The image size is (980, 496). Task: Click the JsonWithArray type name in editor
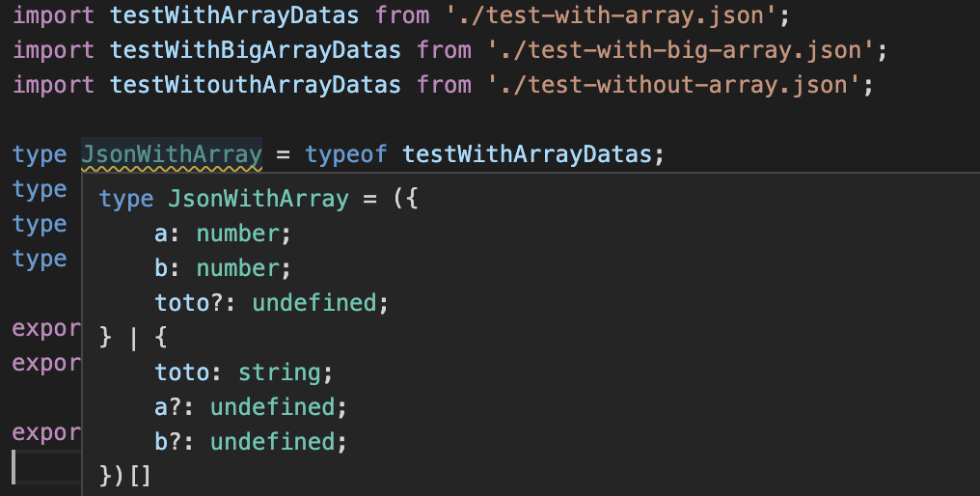tap(172, 154)
